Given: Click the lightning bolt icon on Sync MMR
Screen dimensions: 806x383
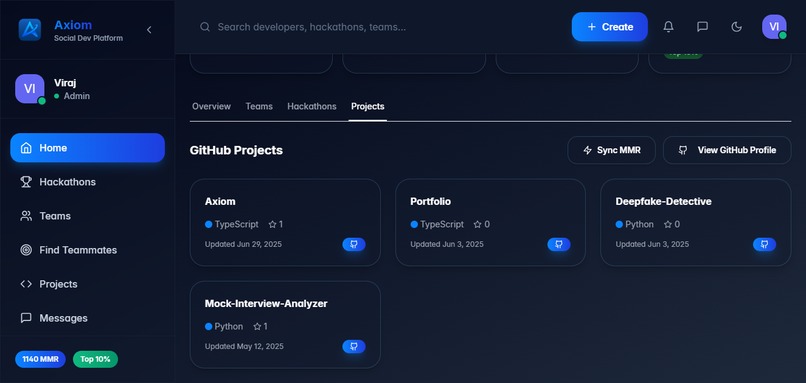Looking at the screenshot, I should (588, 150).
